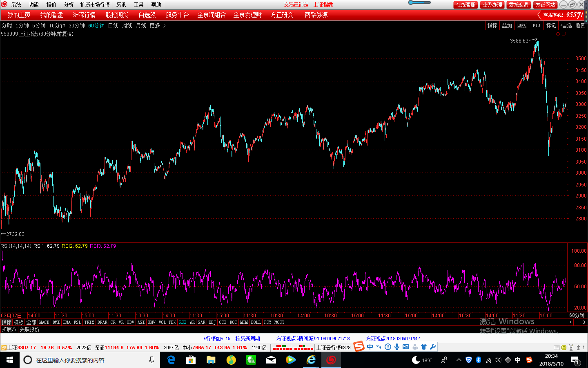Click the 标记 mark button
588x368 pixels.
pyautogui.click(x=551, y=25)
